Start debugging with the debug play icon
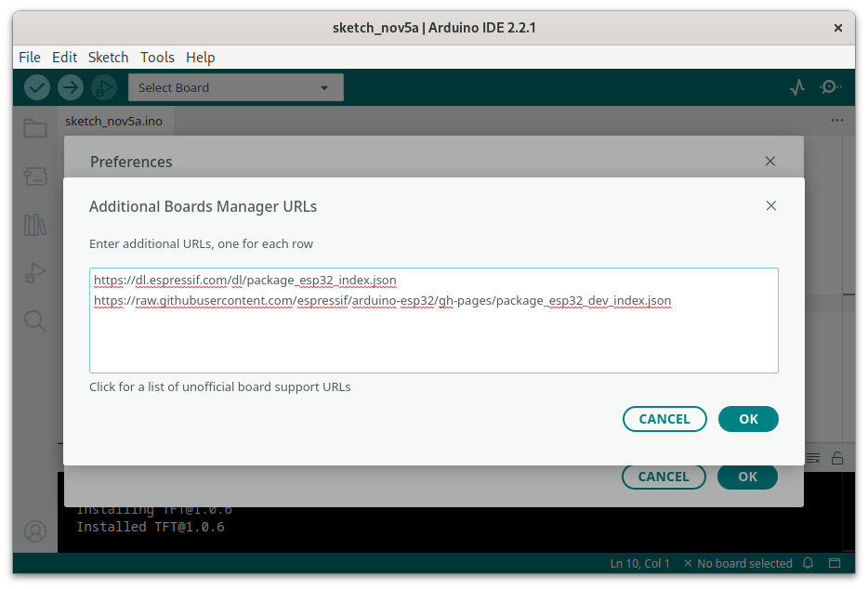 103,87
